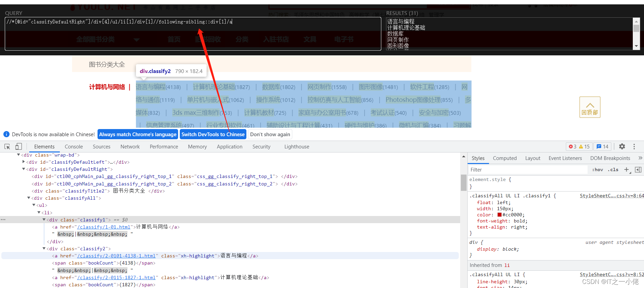Collapse the classify2 div node
Image resolution: width=644 pixels, height=288 pixels.
[x=44, y=249]
